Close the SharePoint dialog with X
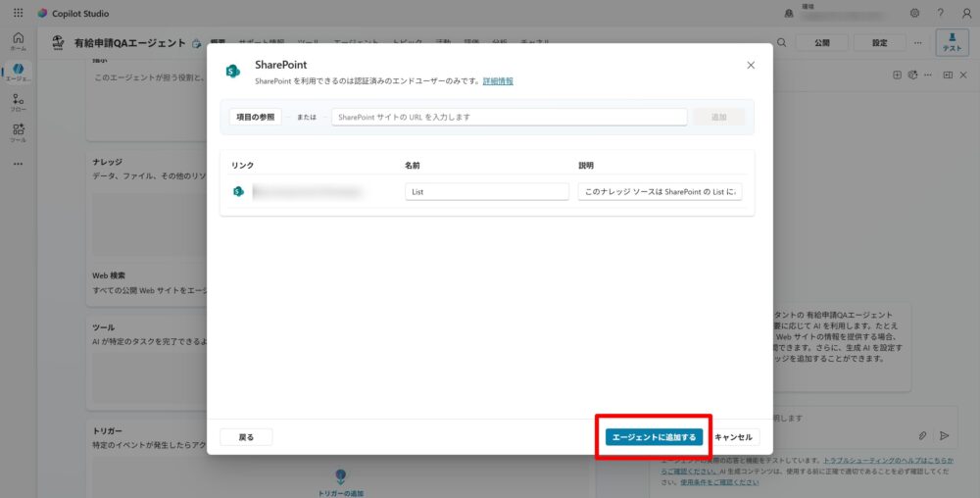Viewport: 980px width, 498px height. pos(751,65)
